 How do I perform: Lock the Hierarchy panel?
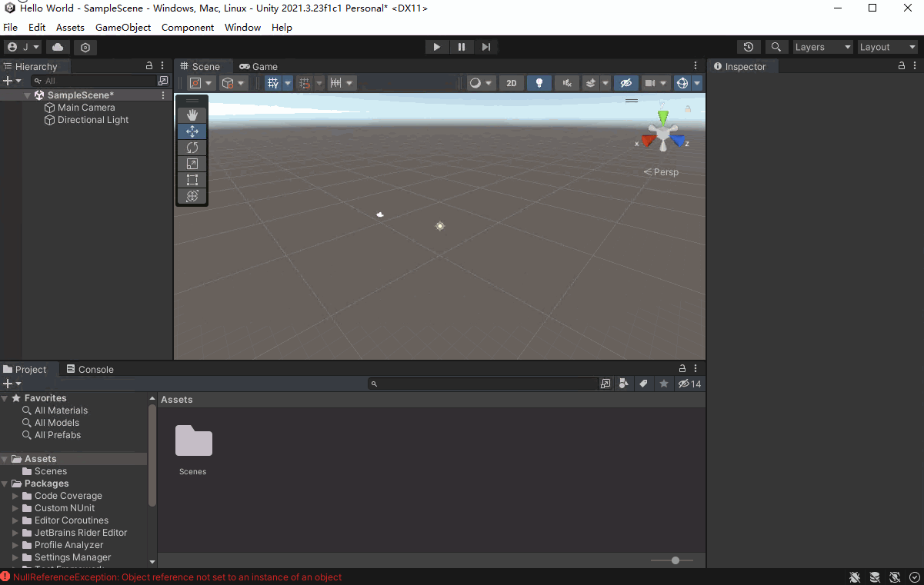click(149, 67)
